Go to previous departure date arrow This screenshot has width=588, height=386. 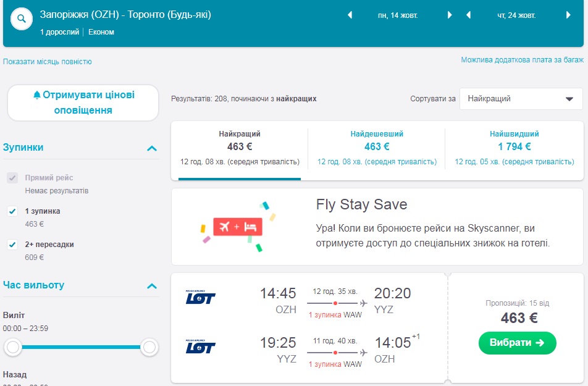coord(350,15)
